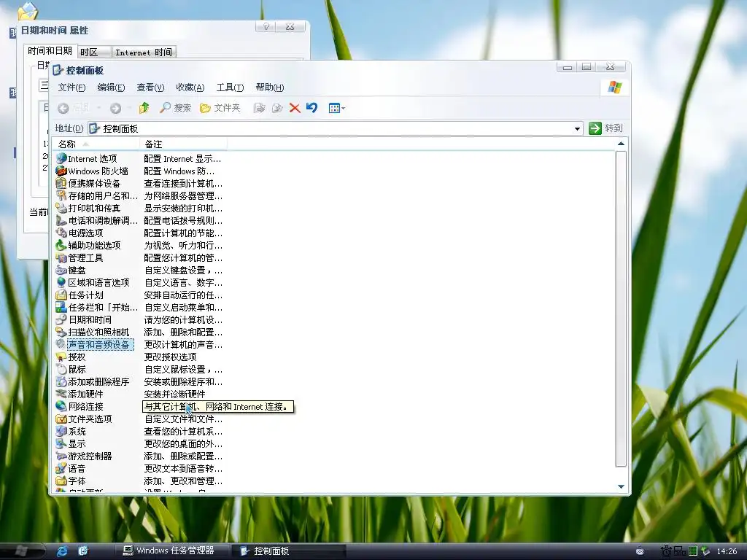747x560 pixels.
Task: Open the Internet 选项 icon
Action: pyautogui.click(x=61, y=158)
